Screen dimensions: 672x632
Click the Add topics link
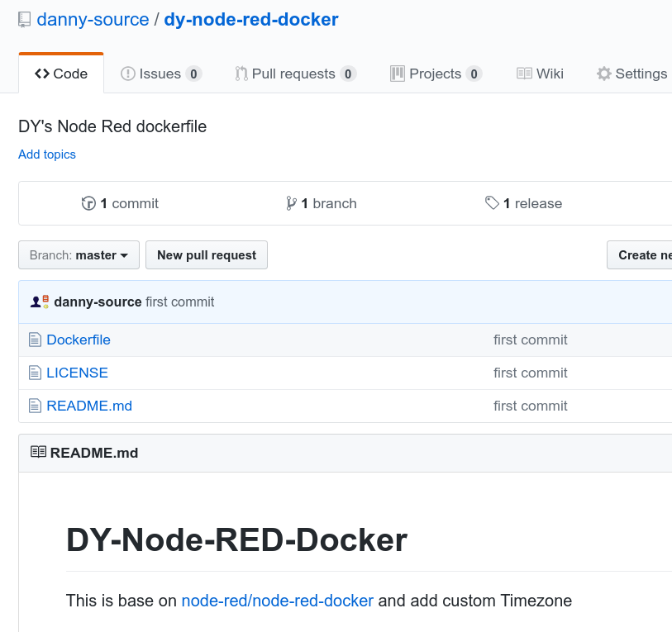(x=47, y=154)
